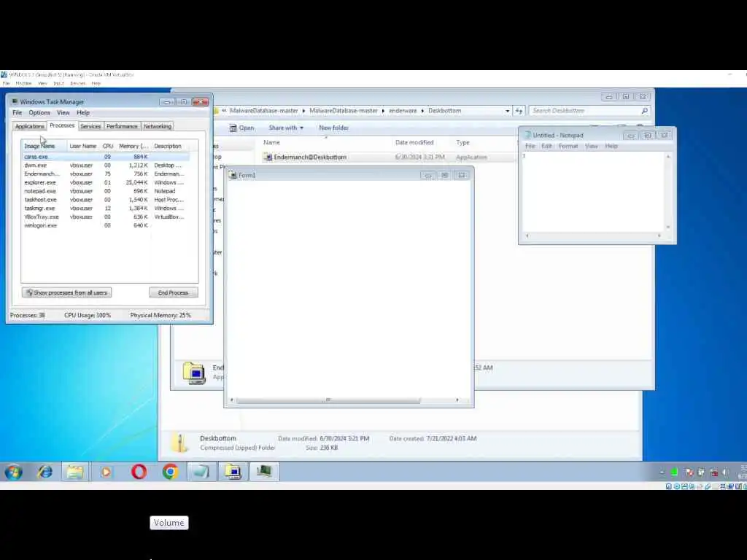
Task: Click Show processes from all users
Action: click(66, 292)
